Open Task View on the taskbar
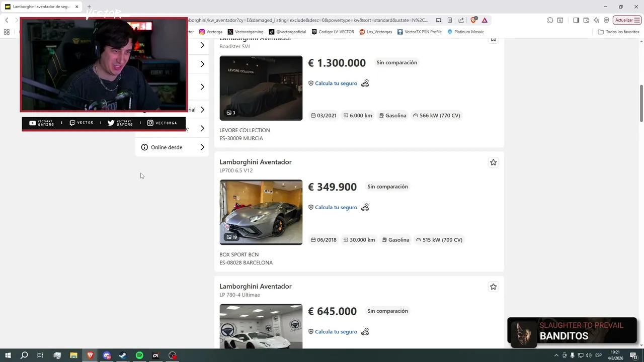 point(40,355)
